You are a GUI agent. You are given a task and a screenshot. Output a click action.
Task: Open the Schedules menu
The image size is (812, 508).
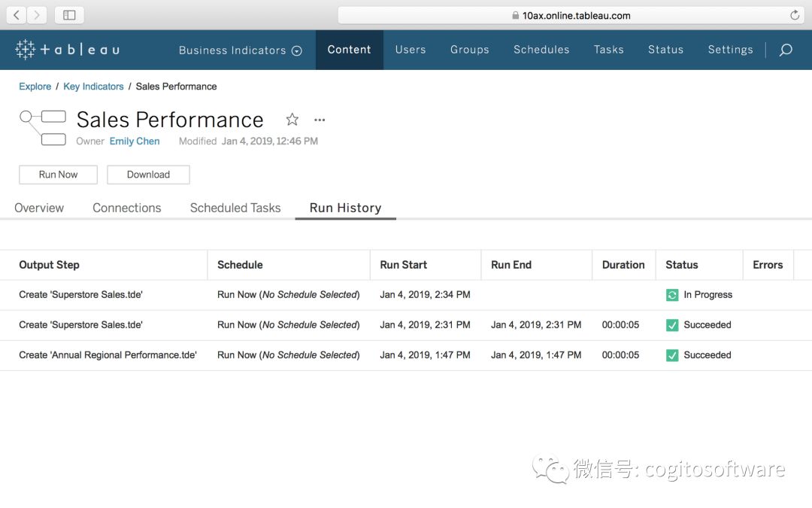[541, 50]
